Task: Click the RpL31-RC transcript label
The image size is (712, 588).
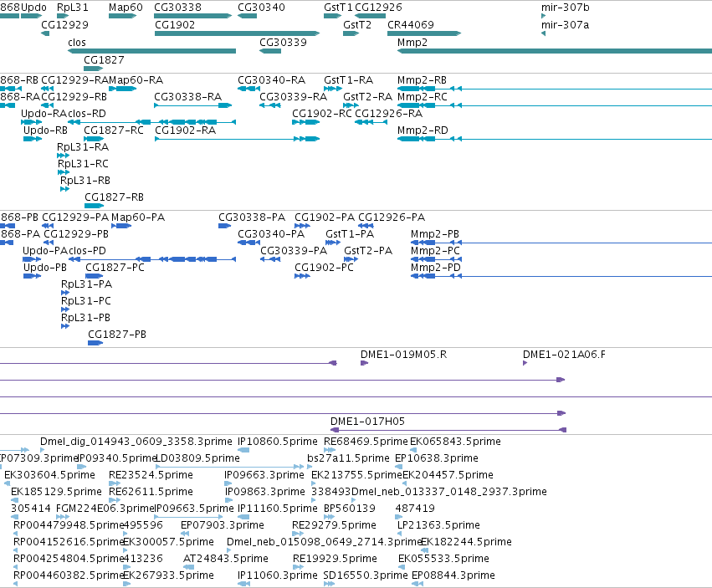Action: pyautogui.click(x=83, y=164)
